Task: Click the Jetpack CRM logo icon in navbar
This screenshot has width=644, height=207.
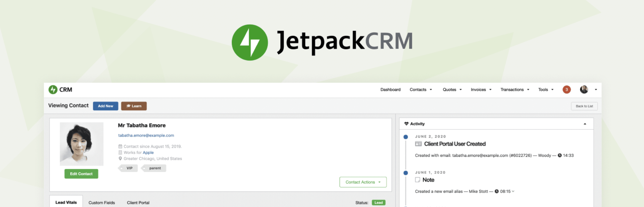Action: (x=53, y=90)
